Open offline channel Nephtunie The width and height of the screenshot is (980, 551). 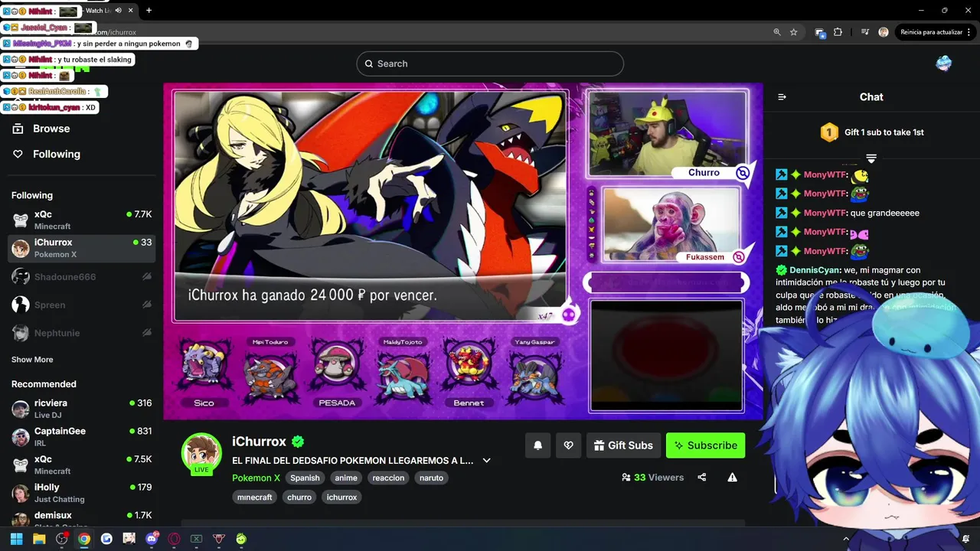pos(81,333)
